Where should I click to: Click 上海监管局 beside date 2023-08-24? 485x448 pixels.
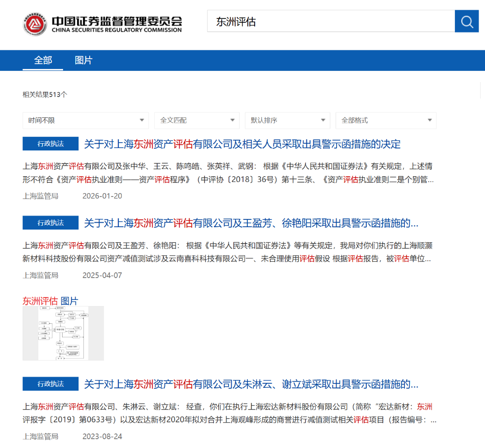tap(41, 436)
